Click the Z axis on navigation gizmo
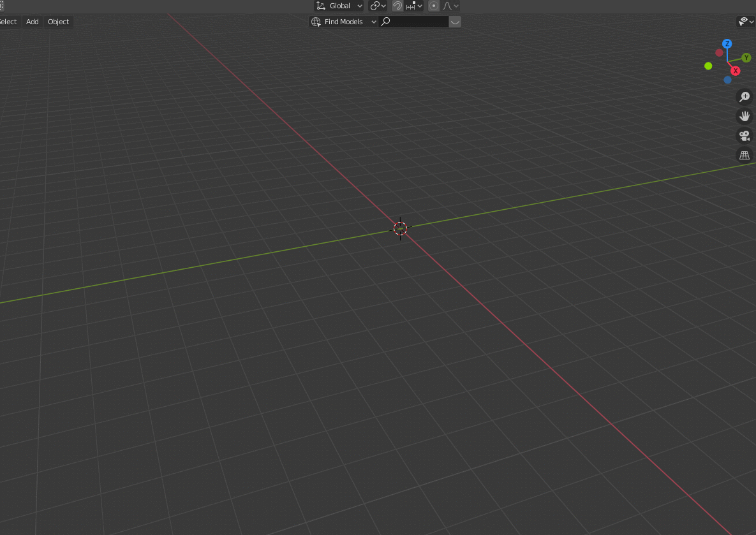This screenshot has width=756, height=535. coord(727,44)
